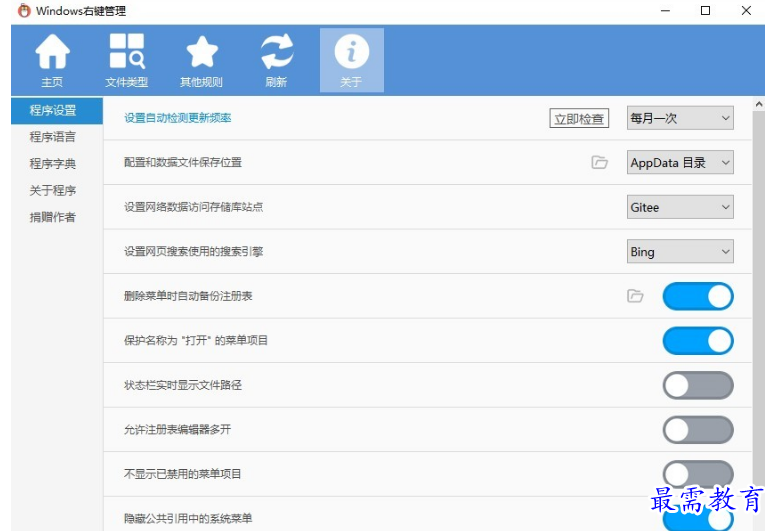Select 程序语言 in the sidebar

coord(53,137)
